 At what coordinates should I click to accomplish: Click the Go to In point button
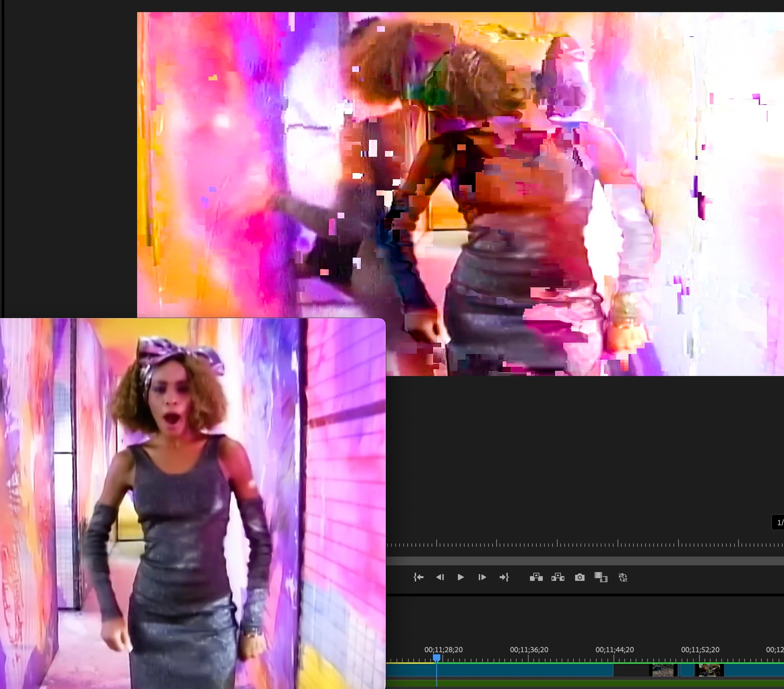coord(418,577)
